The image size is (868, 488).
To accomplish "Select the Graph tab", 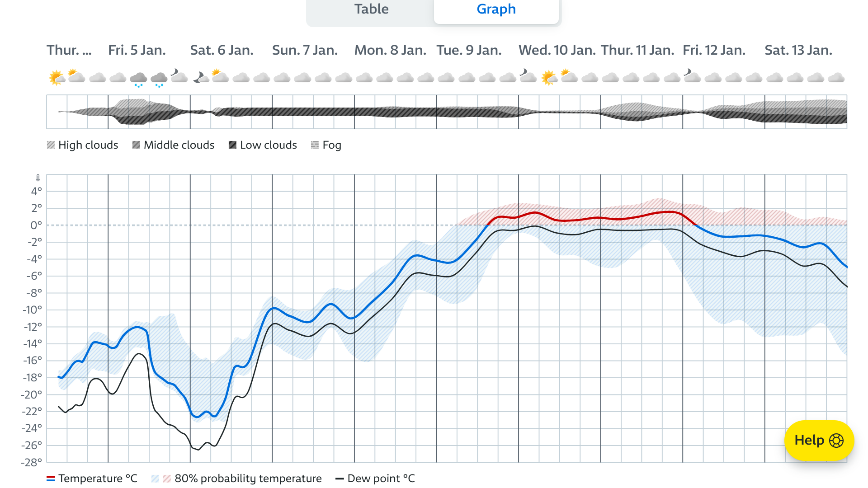I will [496, 10].
